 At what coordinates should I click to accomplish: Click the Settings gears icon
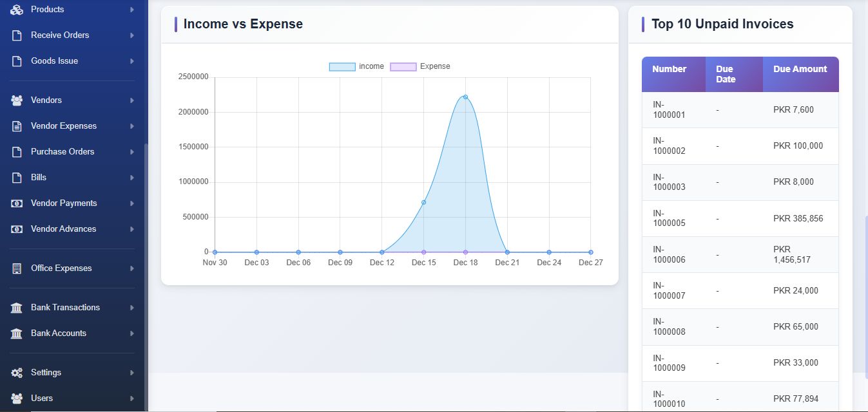click(17, 373)
